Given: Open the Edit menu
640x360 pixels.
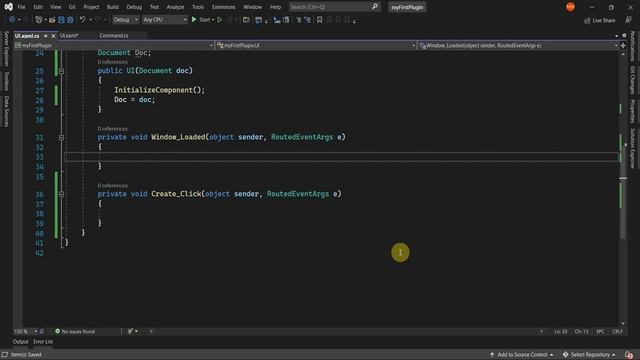Looking at the screenshot, I should 38,7.
